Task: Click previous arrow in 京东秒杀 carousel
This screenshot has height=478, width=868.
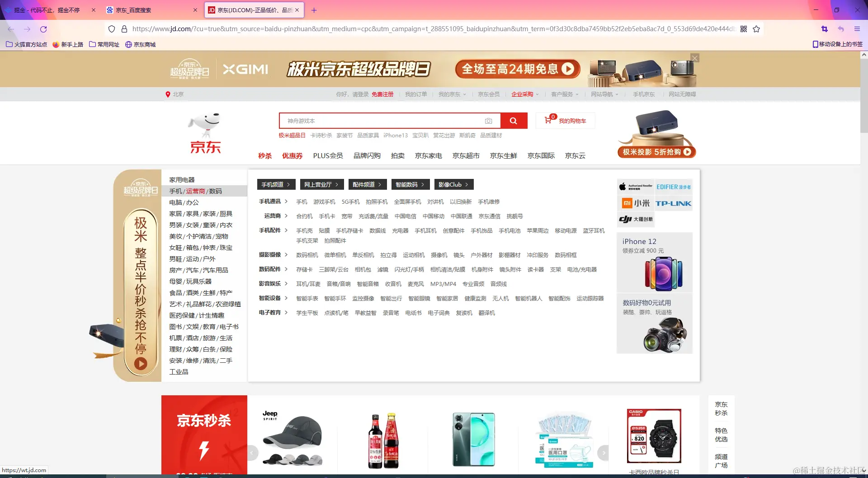Action: (x=253, y=452)
